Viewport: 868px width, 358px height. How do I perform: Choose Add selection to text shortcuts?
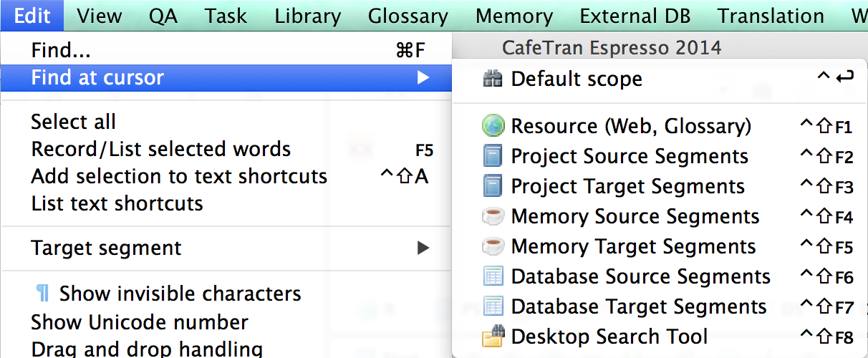point(179,176)
